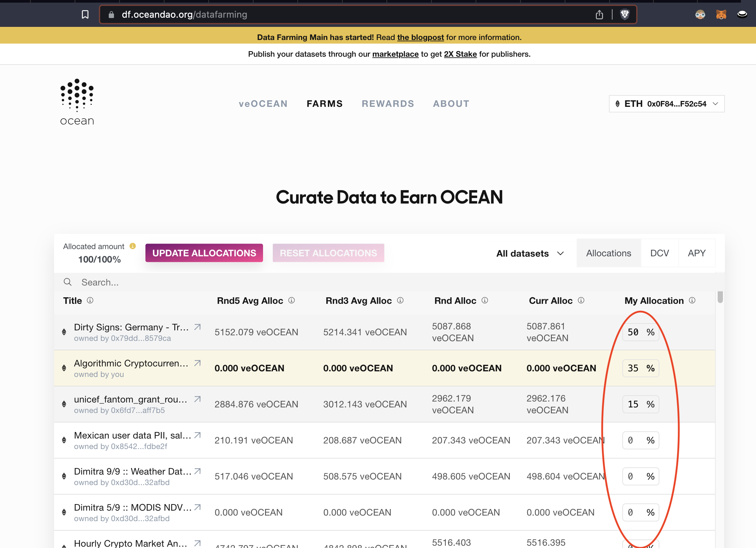Edit the 0 % allocation for Dimitra 9/9 Weather
The height and width of the screenshot is (548, 756).
(641, 476)
